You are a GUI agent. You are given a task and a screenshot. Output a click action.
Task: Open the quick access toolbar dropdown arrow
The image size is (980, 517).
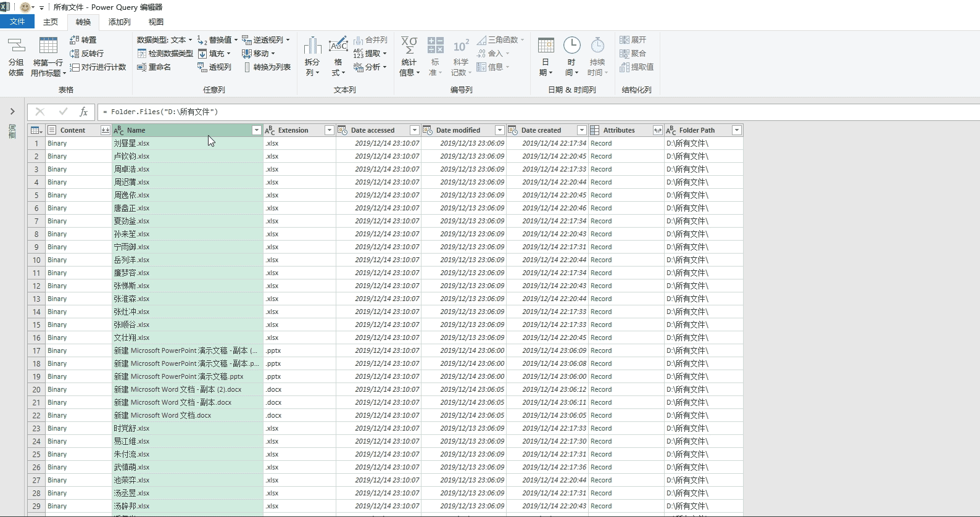coord(41,7)
